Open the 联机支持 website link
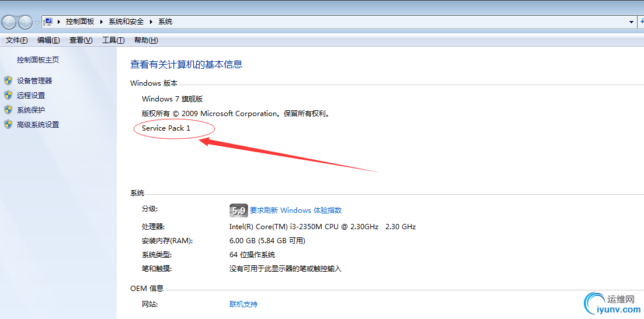Image resolution: width=644 pixels, height=319 pixels. pyautogui.click(x=243, y=304)
